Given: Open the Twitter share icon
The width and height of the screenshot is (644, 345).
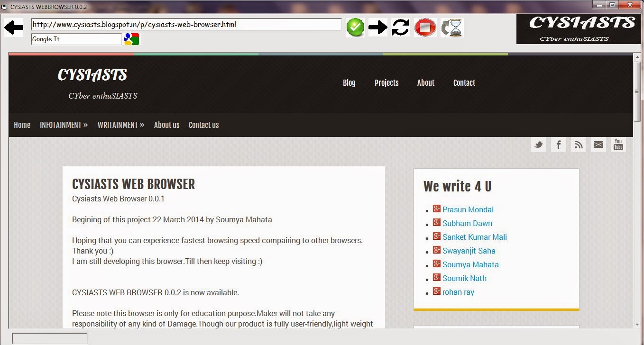Looking at the screenshot, I should 538,145.
